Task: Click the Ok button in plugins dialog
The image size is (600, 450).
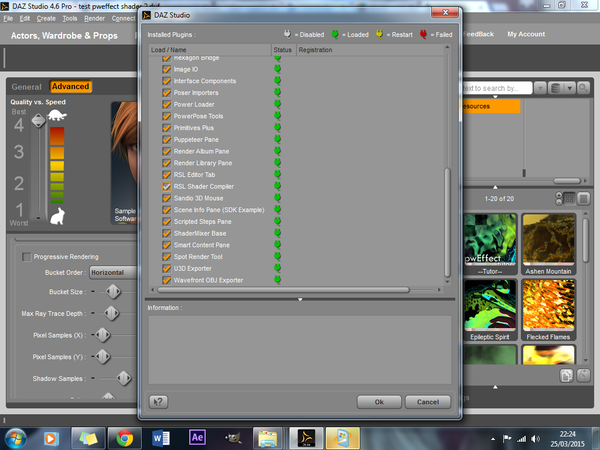Action: pyautogui.click(x=379, y=402)
